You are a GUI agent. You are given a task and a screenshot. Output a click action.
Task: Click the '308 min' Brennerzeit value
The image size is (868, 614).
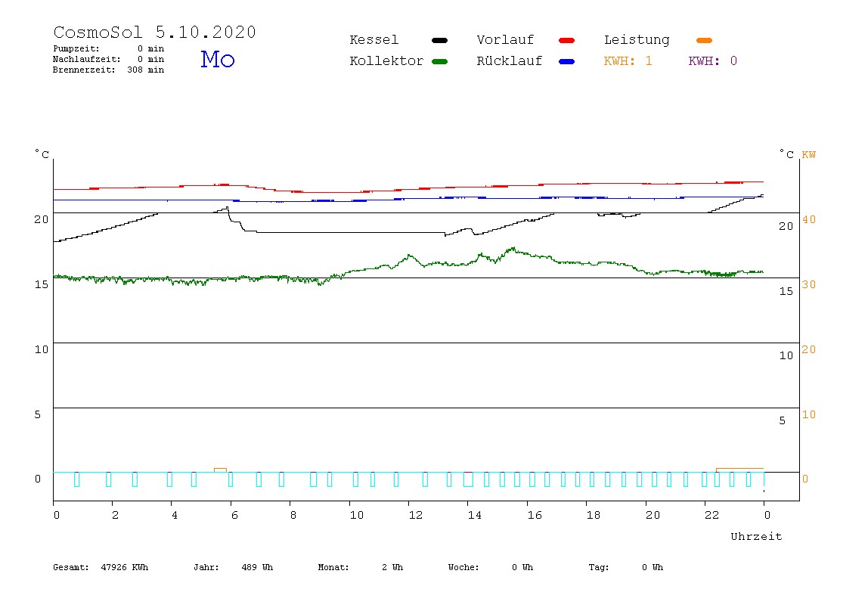(x=146, y=70)
